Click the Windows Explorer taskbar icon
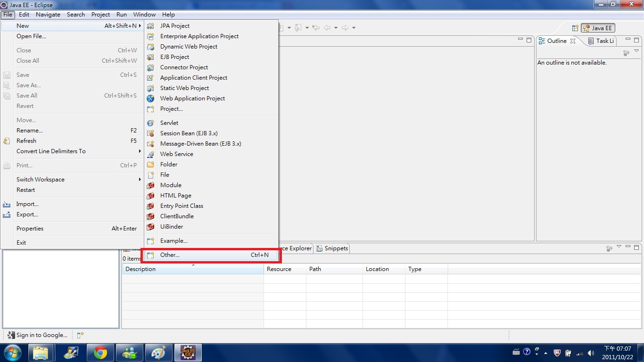The width and height of the screenshot is (644, 362). (x=41, y=353)
